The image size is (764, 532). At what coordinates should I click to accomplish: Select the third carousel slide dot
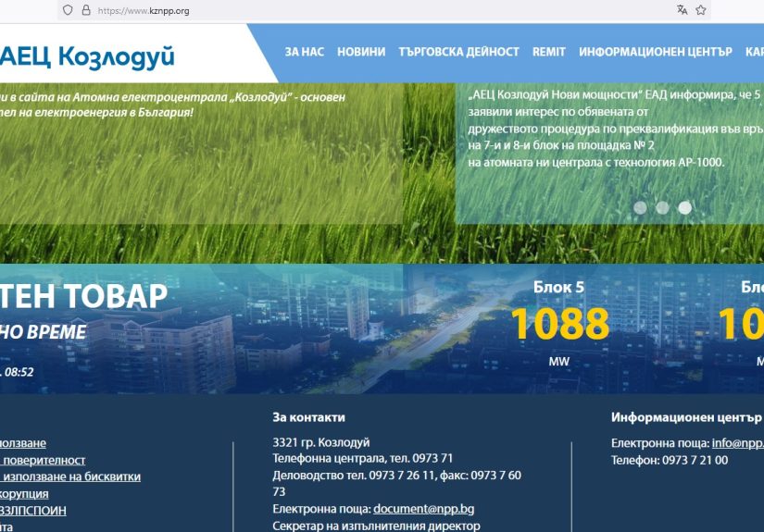[684, 207]
